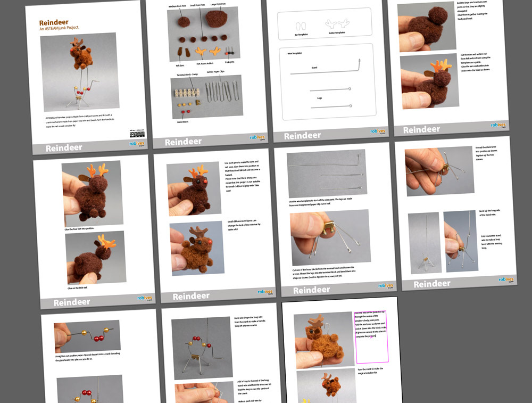Viewport: 532px width, 403px height.
Task: Click the "EVA Foam Antlers" label
Action: click(x=205, y=63)
